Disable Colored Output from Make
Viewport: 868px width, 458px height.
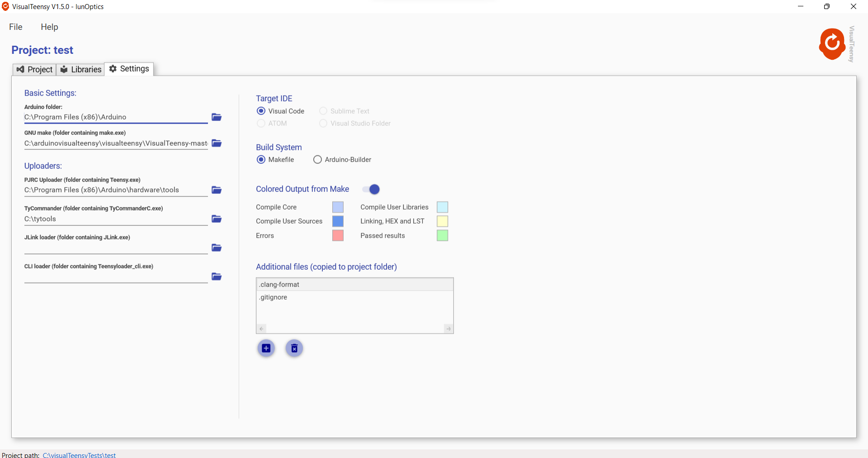(370, 189)
